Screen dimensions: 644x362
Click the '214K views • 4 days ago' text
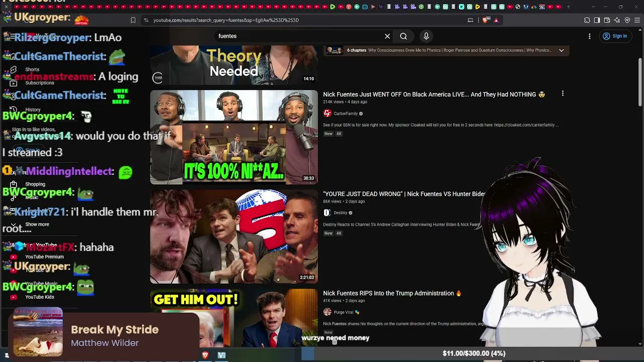tap(345, 102)
